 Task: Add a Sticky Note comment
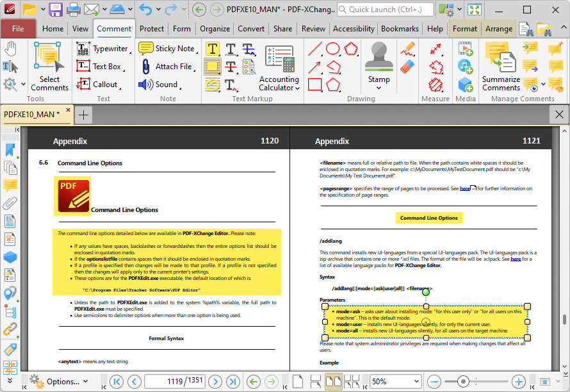(x=168, y=49)
